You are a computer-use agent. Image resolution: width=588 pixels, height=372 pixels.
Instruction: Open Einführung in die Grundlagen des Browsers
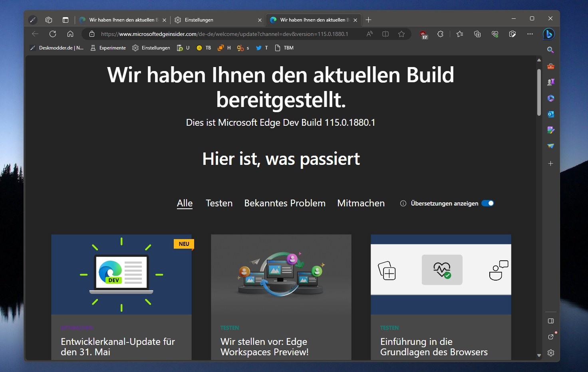[434, 347]
